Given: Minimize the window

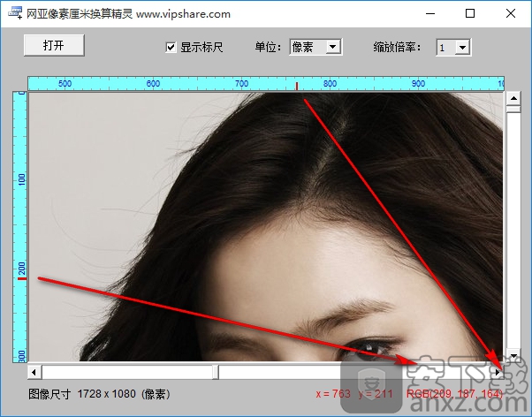Looking at the screenshot, I should [x=430, y=13].
